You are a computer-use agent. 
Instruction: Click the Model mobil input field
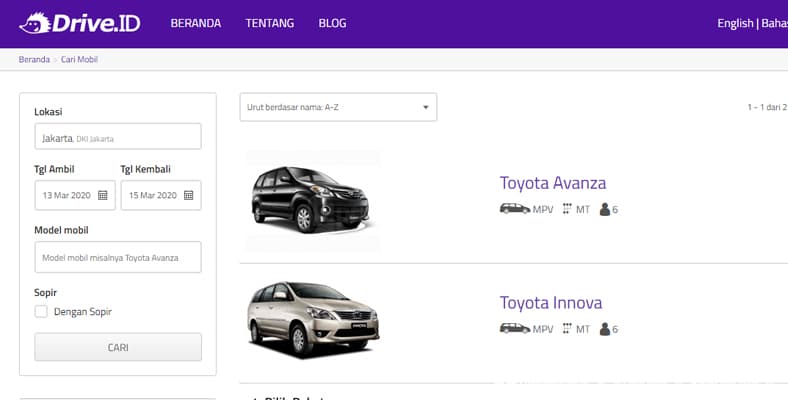click(x=118, y=257)
